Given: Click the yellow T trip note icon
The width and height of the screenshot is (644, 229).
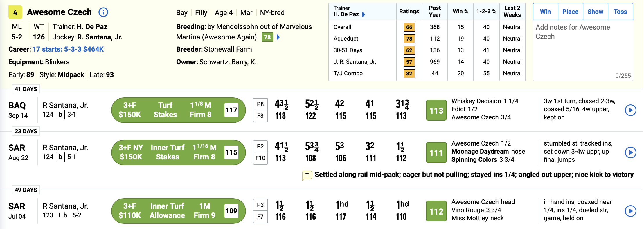Looking at the screenshot, I should tap(307, 175).
